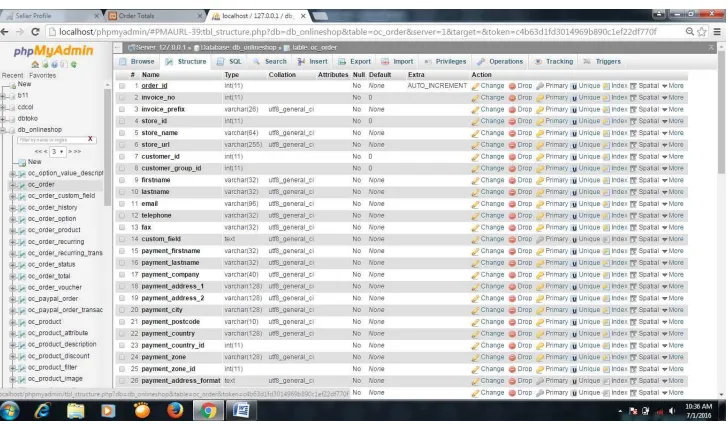Click the table icon beside oc_product

tap(21, 322)
